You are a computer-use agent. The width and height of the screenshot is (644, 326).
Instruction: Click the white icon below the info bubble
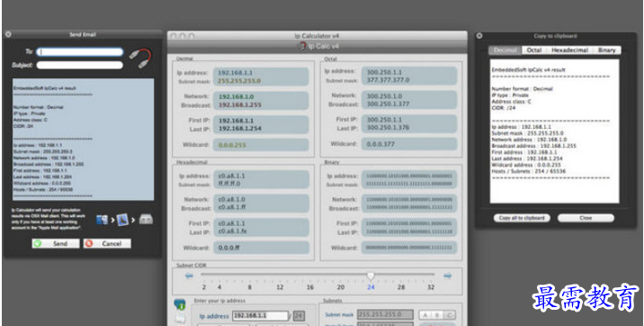click(x=180, y=318)
